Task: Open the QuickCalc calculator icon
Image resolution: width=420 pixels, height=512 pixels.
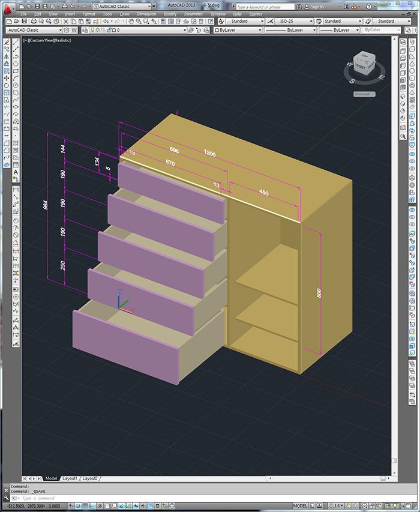Action: (200, 21)
